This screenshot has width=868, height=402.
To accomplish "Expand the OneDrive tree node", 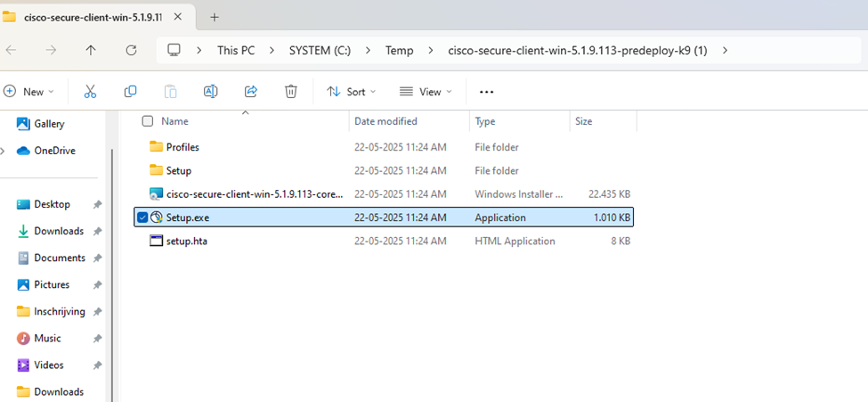I will pyautogui.click(x=4, y=151).
